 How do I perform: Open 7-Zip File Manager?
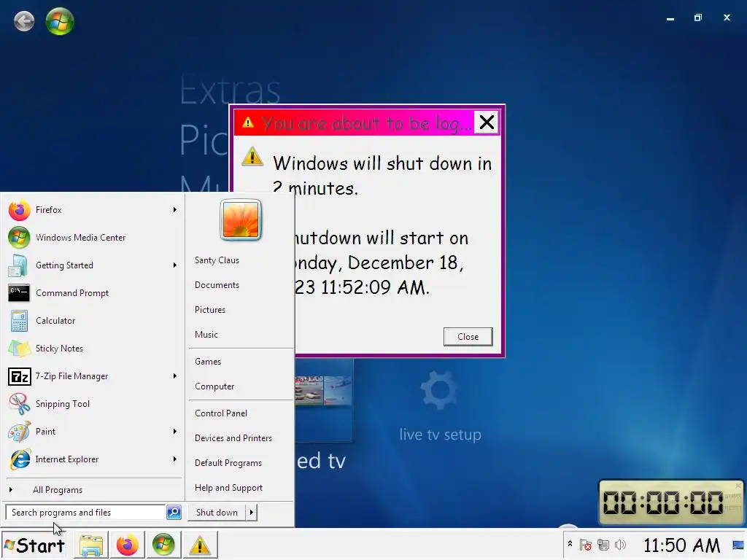click(x=93, y=376)
